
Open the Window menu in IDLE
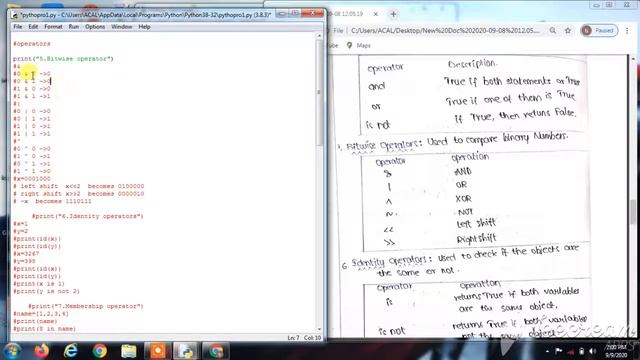(122, 27)
